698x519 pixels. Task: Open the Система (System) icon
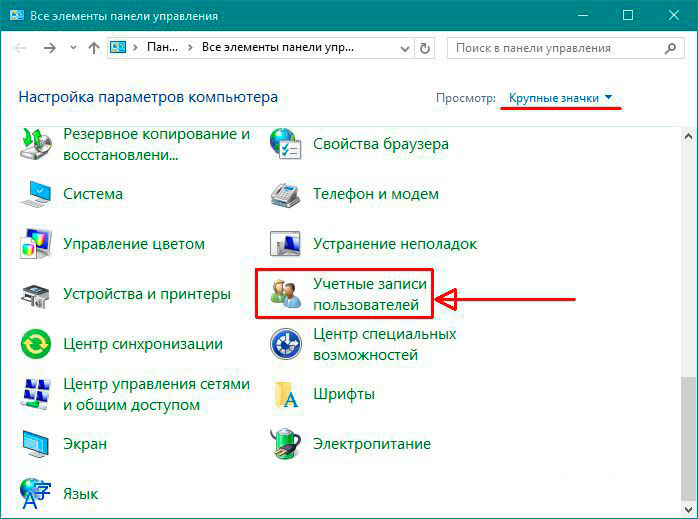click(x=37, y=194)
